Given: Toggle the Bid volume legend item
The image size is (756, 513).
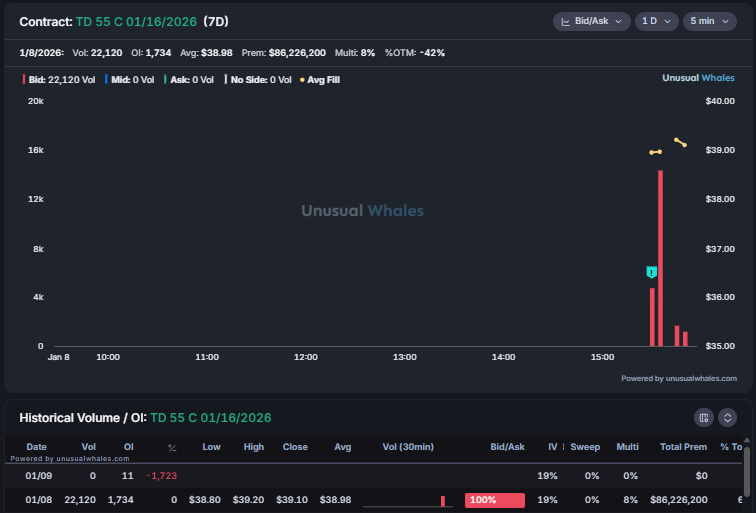Looking at the screenshot, I should (59, 80).
